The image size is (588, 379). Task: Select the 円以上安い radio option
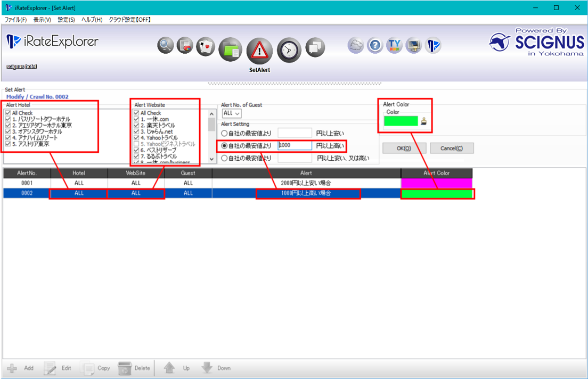(224, 133)
